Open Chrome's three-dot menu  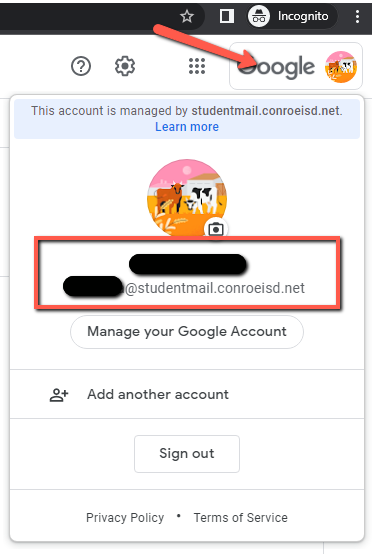pos(357,16)
